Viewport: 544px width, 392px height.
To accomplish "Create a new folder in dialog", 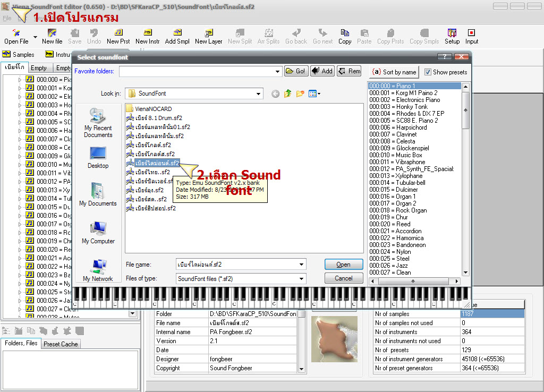I will tap(300, 93).
